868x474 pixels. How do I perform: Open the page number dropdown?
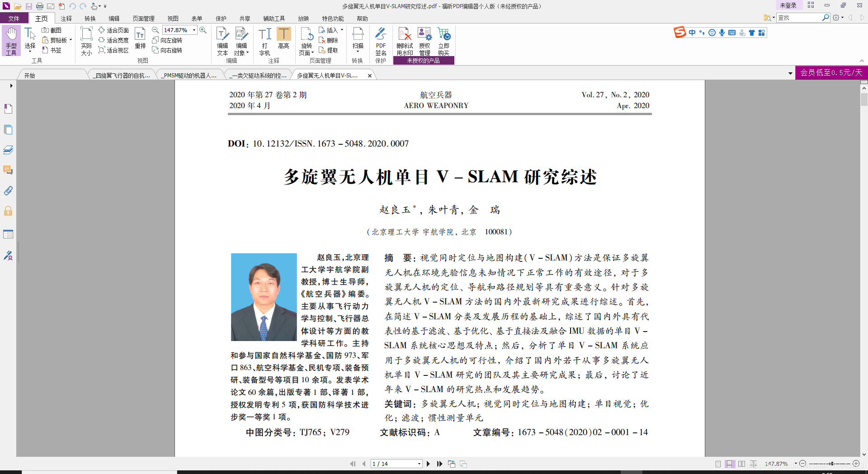pos(419,464)
